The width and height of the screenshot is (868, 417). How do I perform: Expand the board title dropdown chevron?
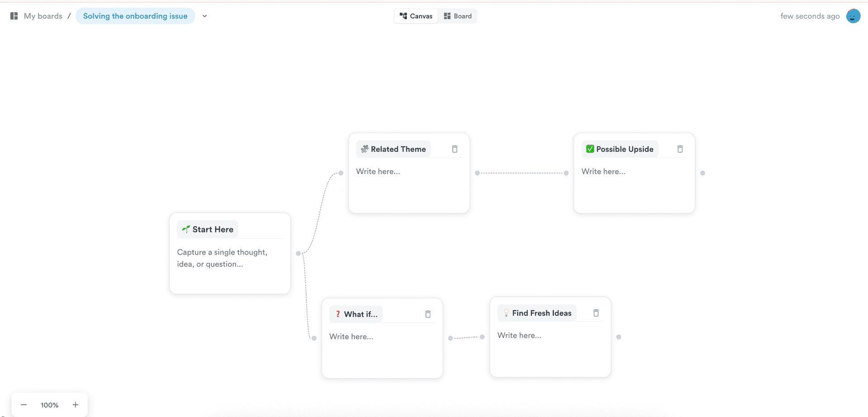click(x=205, y=16)
